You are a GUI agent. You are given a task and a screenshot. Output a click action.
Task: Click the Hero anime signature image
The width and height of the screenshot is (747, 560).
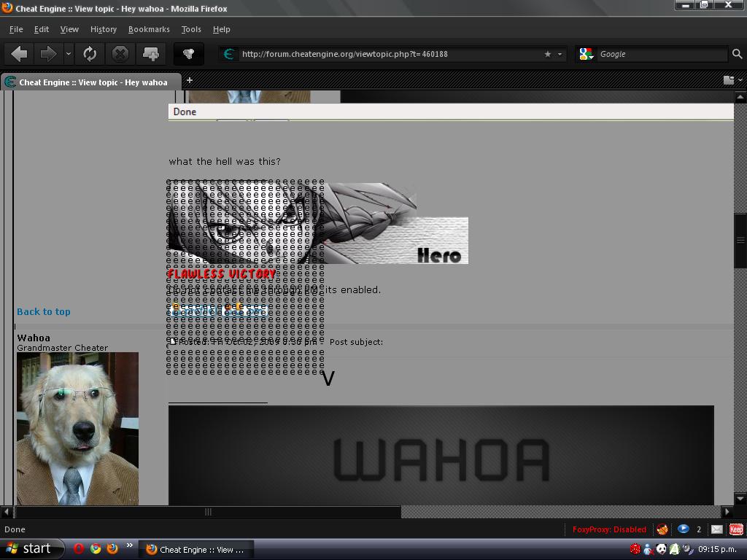tap(318, 223)
